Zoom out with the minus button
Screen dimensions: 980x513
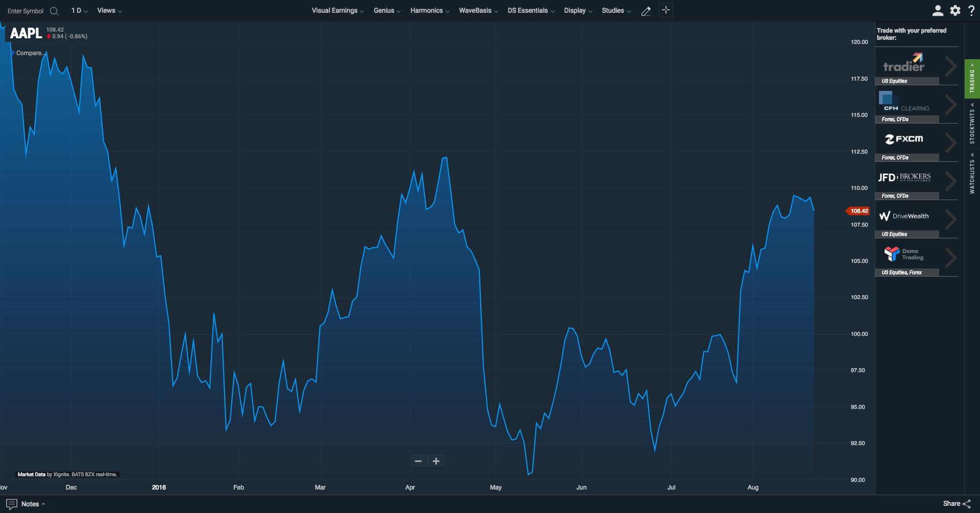(419, 461)
